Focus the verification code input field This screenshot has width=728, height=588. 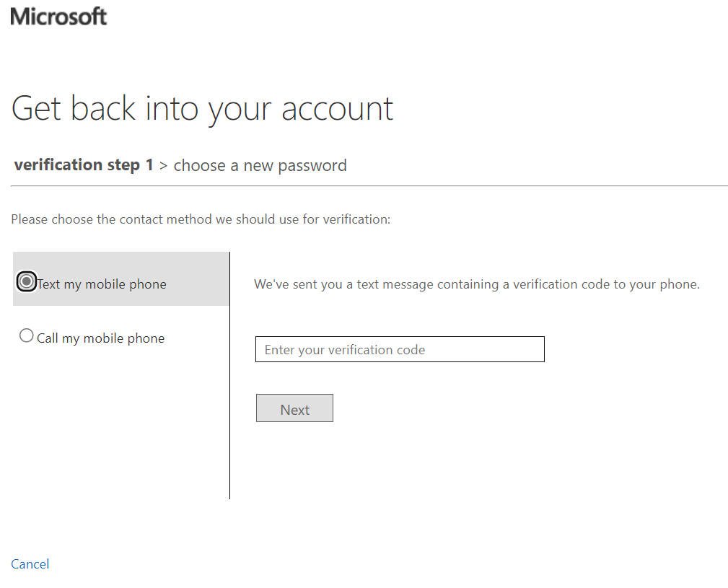click(400, 349)
